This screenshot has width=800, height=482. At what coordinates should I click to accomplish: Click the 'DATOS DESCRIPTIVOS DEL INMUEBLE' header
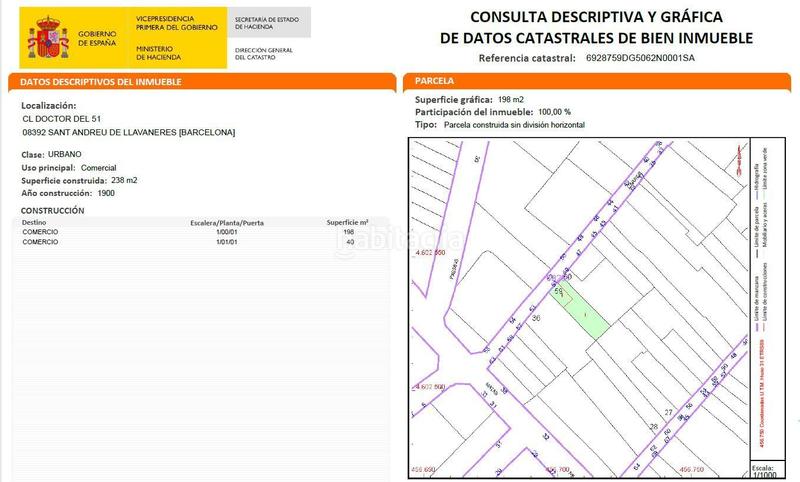[101, 82]
